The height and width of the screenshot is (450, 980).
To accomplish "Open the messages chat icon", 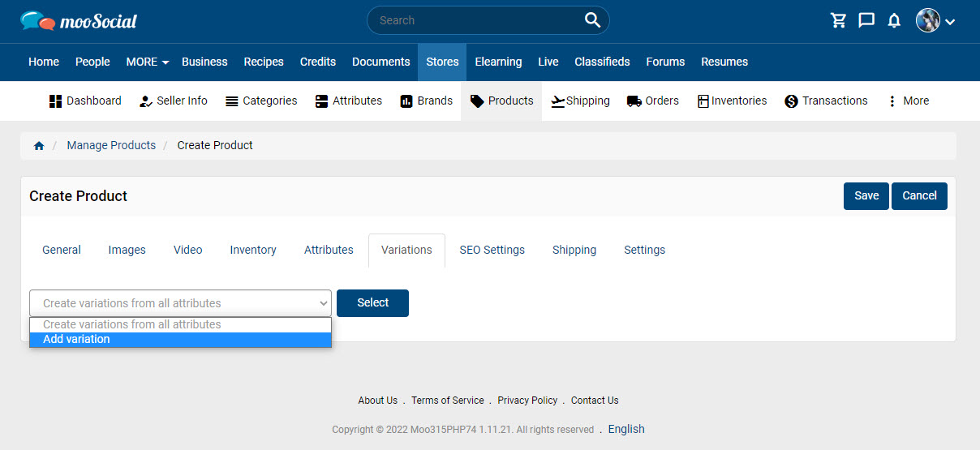I will pyautogui.click(x=866, y=20).
